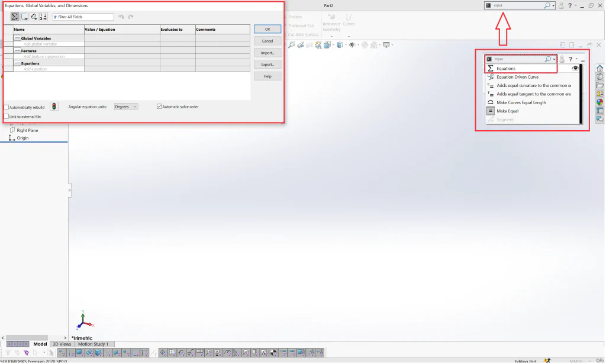606x364 pixels.
Task: Click the Display Style cube icon
Action: pyautogui.click(x=339, y=45)
